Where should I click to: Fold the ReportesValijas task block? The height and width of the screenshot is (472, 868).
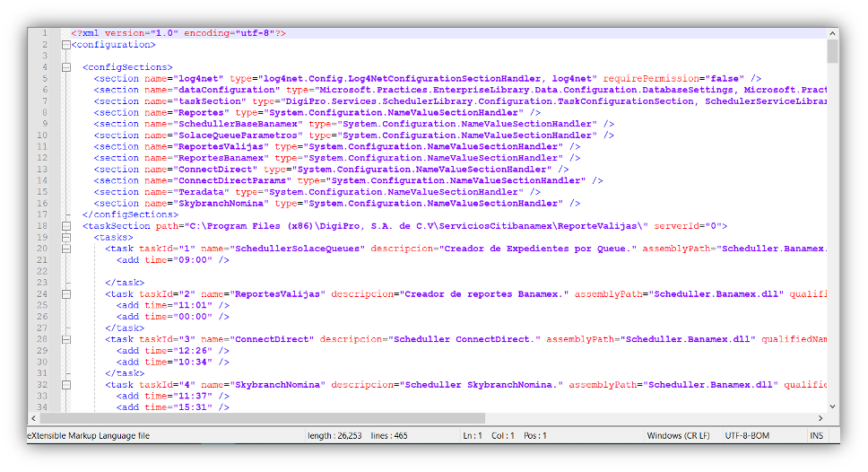click(65, 293)
